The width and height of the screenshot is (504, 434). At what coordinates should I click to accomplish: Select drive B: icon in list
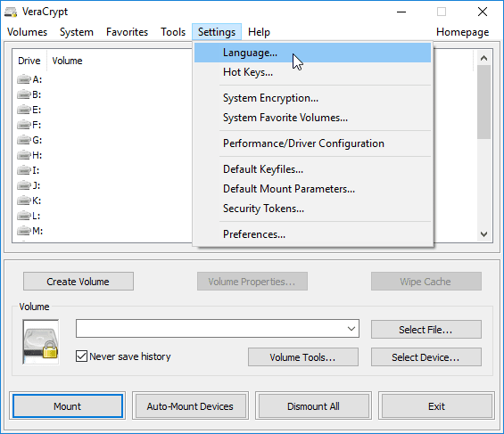click(x=24, y=94)
